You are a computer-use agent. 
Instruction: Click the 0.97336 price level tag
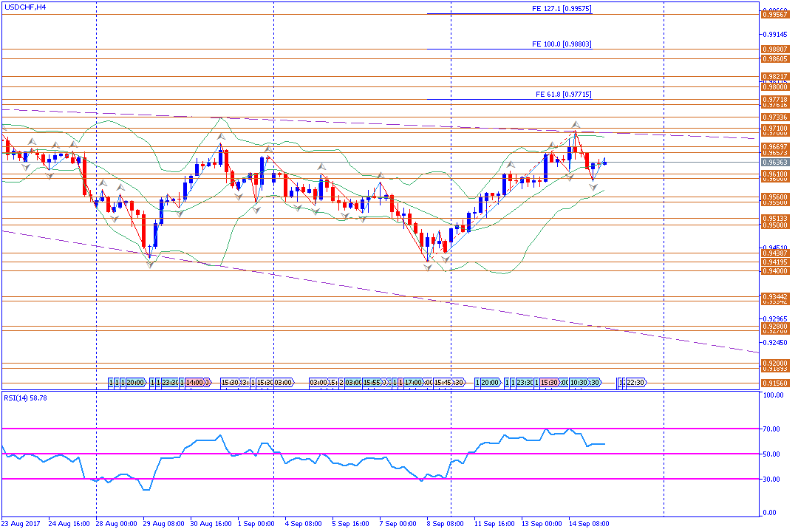(x=775, y=117)
